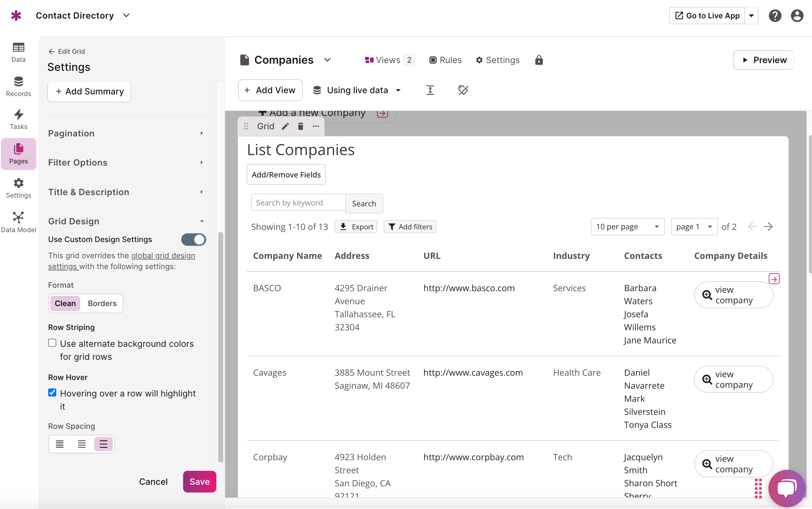
Task: Click the hide design labels icon
Action: [463, 90]
